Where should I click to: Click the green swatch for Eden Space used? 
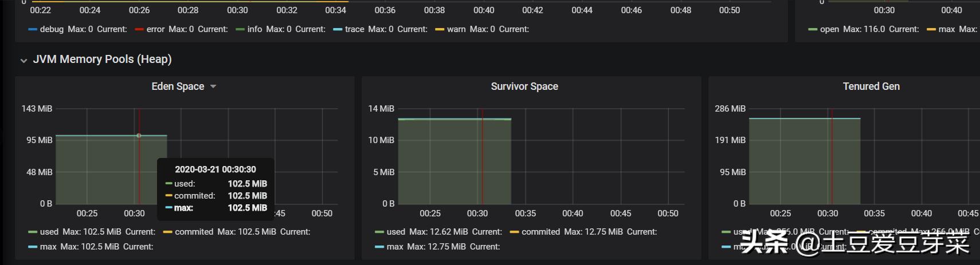(x=33, y=232)
